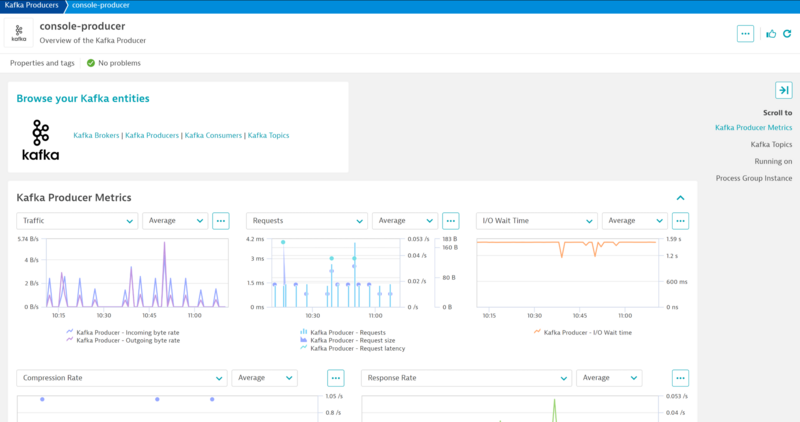Viewport: 800px width, 422px height.
Task: Open the Kafka Consumers link
Action: 213,135
